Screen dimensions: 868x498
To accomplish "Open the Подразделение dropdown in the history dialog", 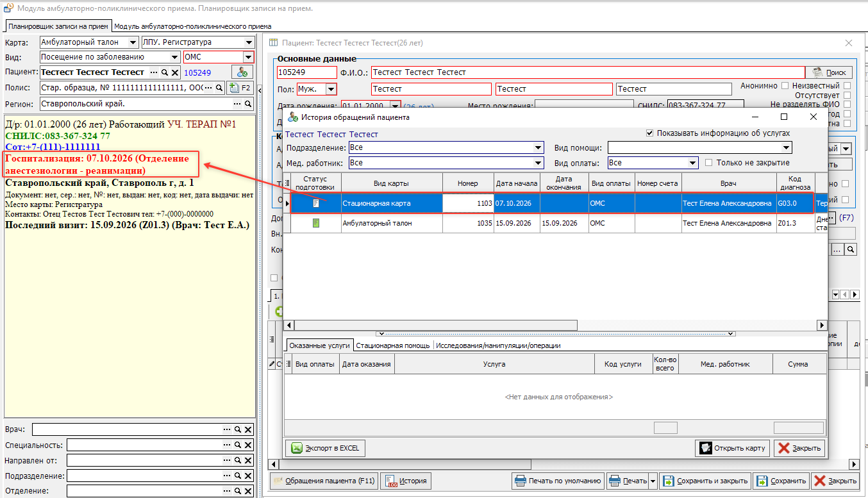I will pyautogui.click(x=538, y=148).
